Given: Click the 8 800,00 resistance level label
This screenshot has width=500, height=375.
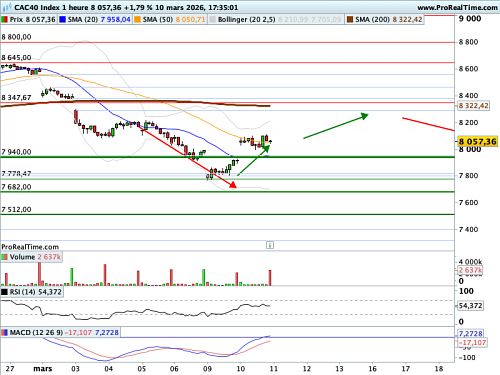Looking at the screenshot, I should (x=16, y=37).
